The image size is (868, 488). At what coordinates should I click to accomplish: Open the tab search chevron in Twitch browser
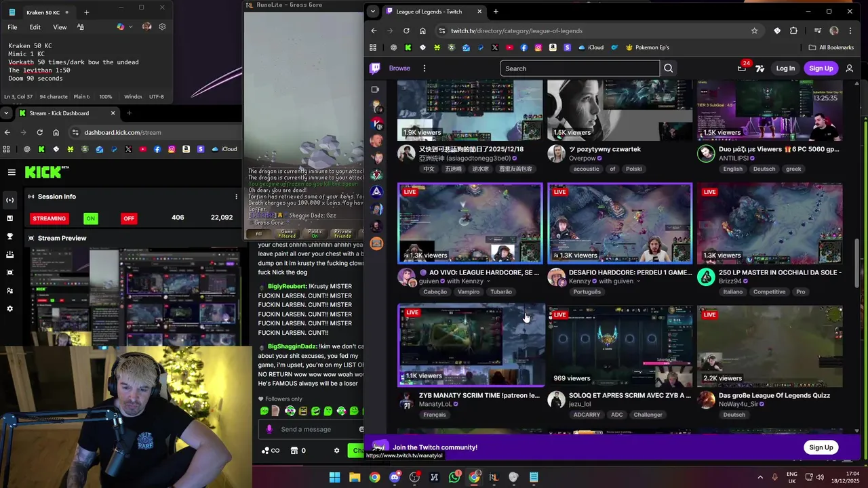[372, 12]
